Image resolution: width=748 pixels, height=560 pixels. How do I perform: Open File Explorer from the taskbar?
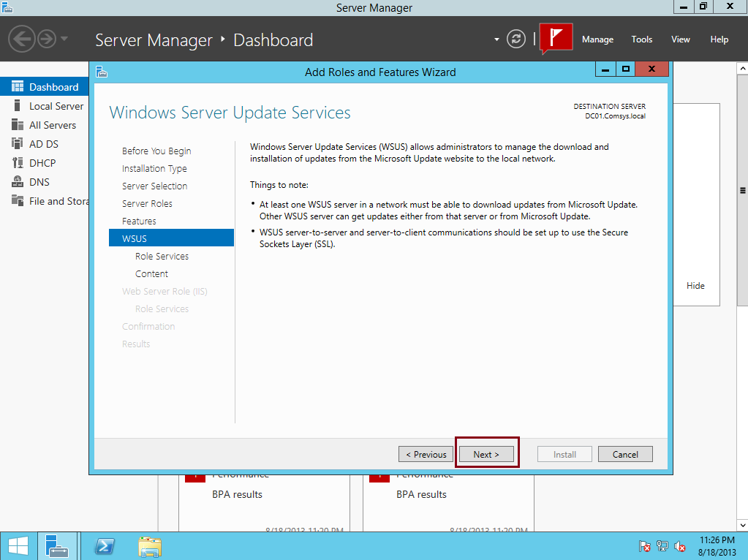149,545
